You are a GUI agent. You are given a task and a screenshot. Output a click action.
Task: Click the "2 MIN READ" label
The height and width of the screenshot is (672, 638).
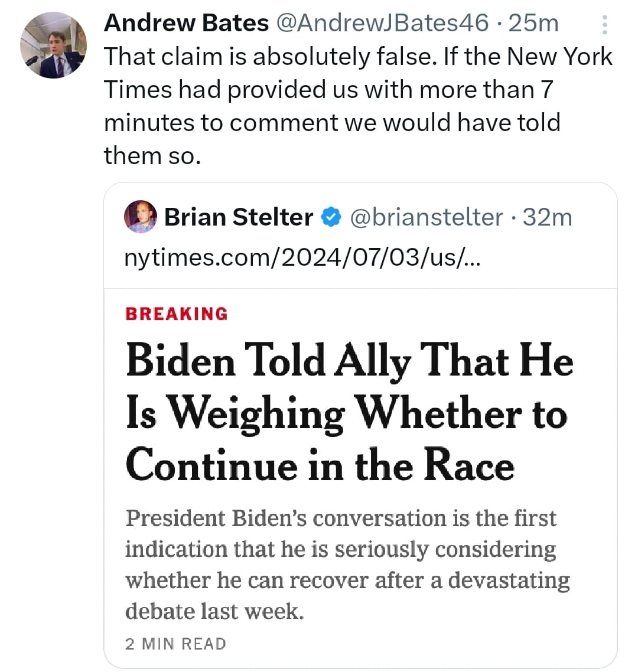175,644
